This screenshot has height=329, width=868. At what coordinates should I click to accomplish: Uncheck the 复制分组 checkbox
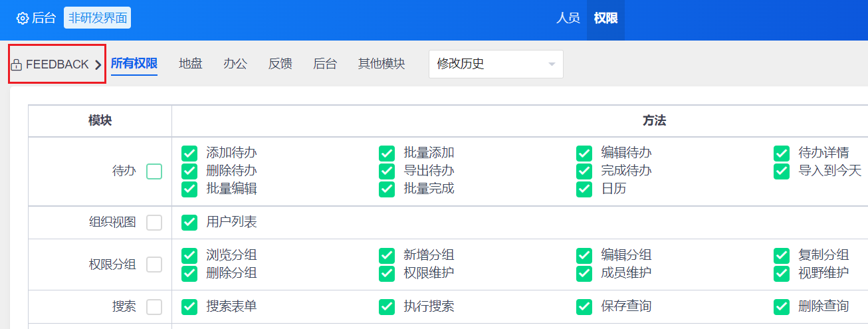(x=782, y=255)
